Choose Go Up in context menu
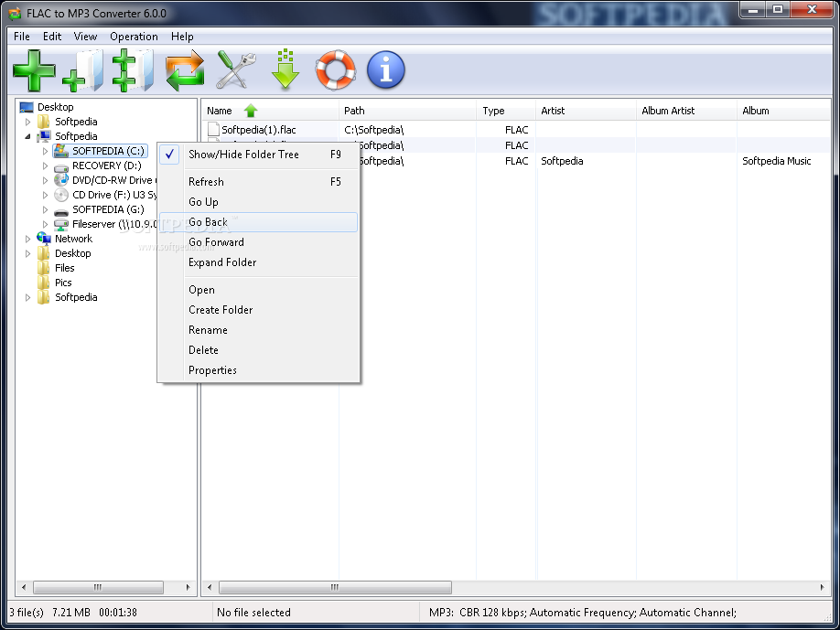840x630 pixels. [x=258, y=202]
